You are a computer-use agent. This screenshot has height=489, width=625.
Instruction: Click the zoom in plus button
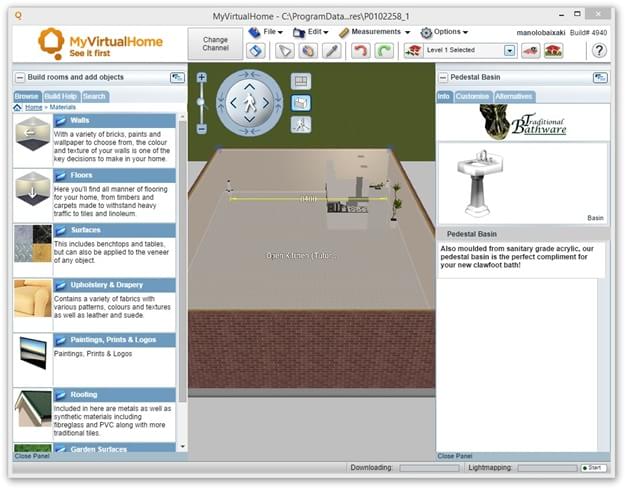[x=202, y=77]
